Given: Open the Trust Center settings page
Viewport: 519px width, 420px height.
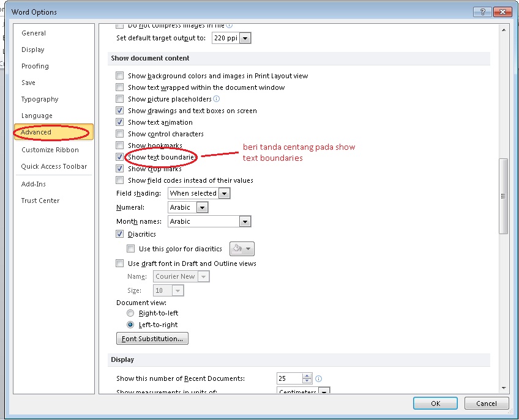Looking at the screenshot, I should coord(40,201).
